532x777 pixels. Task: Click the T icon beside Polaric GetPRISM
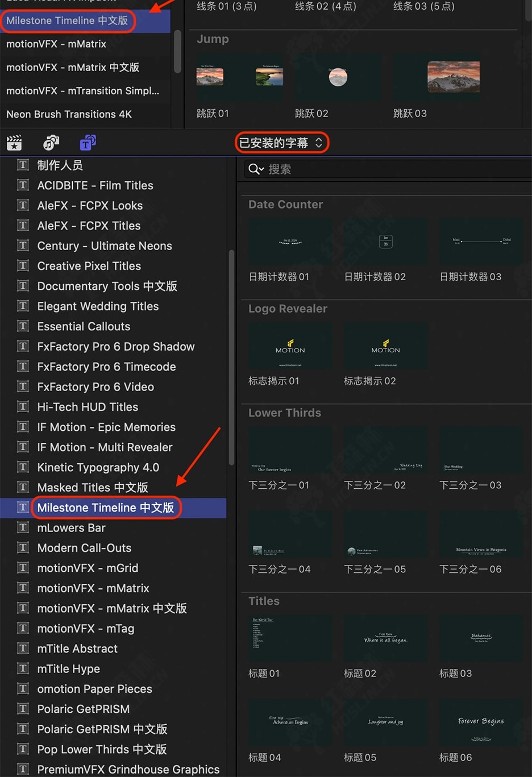pyautogui.click(x=23, y=709)
